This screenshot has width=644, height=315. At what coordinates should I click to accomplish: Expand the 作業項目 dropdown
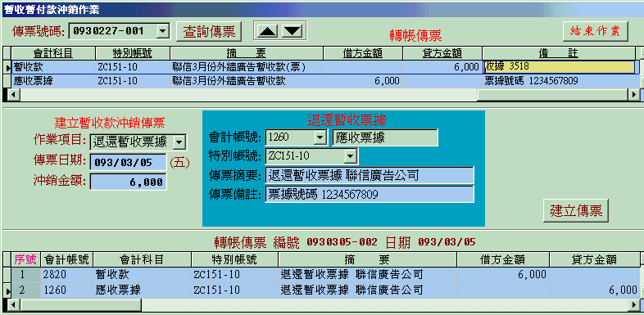tap(179, 142)
